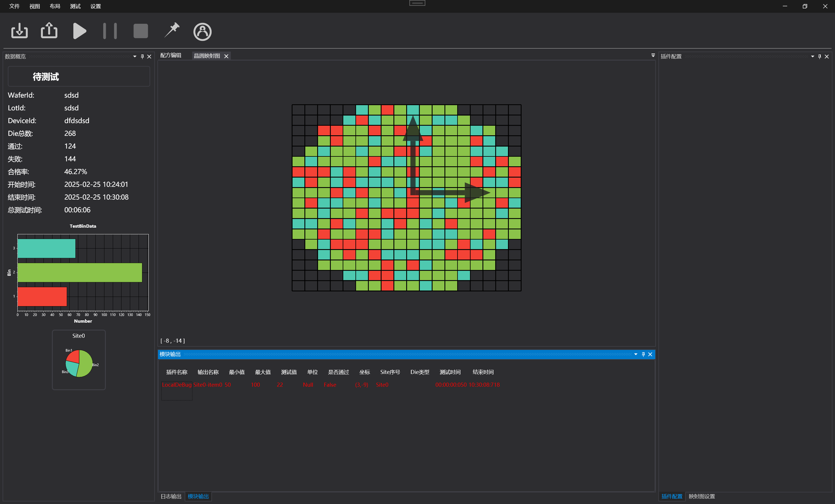Open the 设置 menu
Image resolution: width=835 pixels, height=504 pixels.
pyautogui.click(x=96, y=6)
